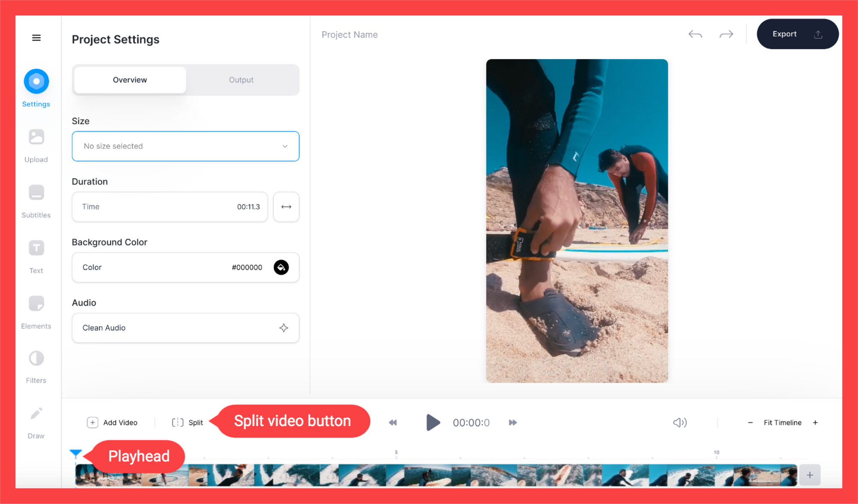Viewport: 858px width, 504px height.
Task: Click the volume/mute speaker icon
Action: 680,422
